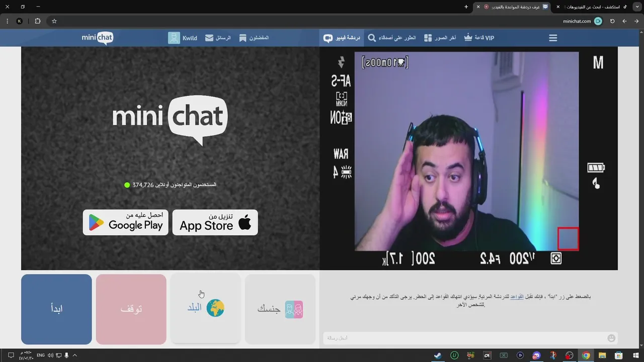
Task: Reload the page
Action: pyautogui.click(x=612, y=21)
